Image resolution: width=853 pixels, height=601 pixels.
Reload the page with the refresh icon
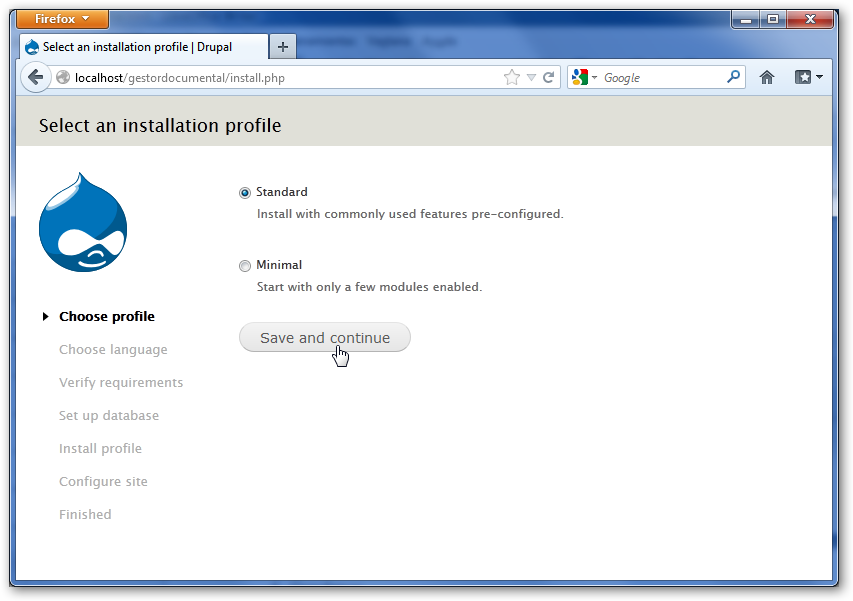click(548, 77)
